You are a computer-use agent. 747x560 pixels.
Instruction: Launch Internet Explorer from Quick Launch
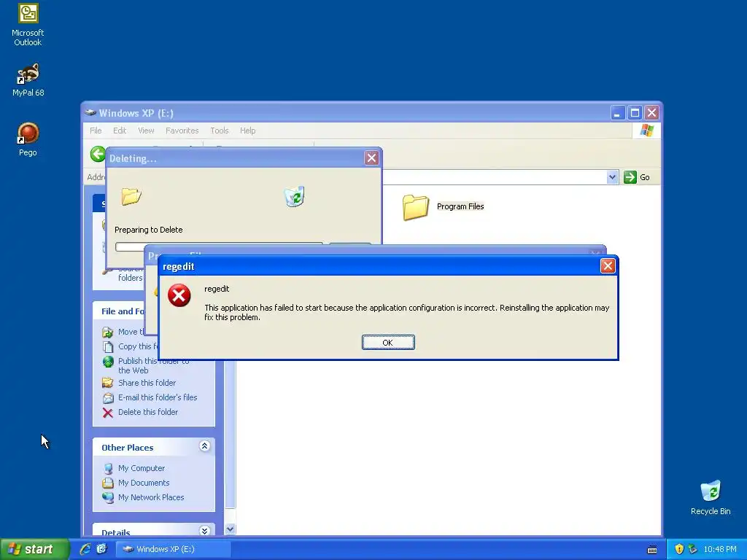[85, 549]
